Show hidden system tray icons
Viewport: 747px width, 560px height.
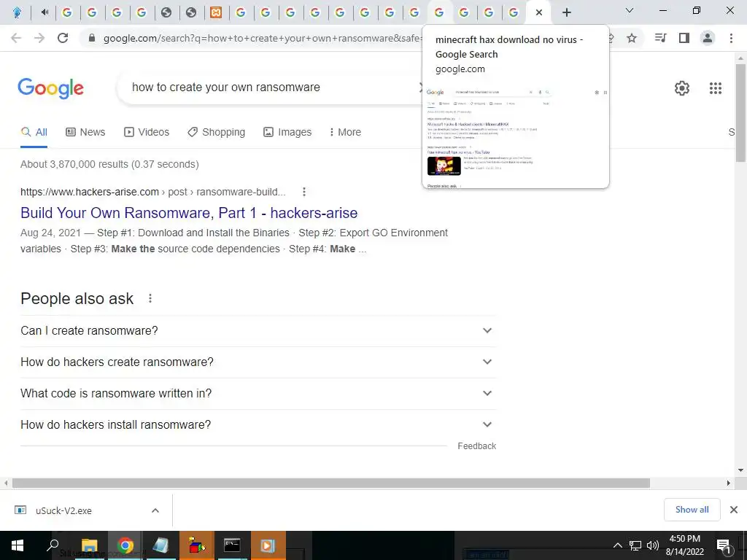coord(617,545)
